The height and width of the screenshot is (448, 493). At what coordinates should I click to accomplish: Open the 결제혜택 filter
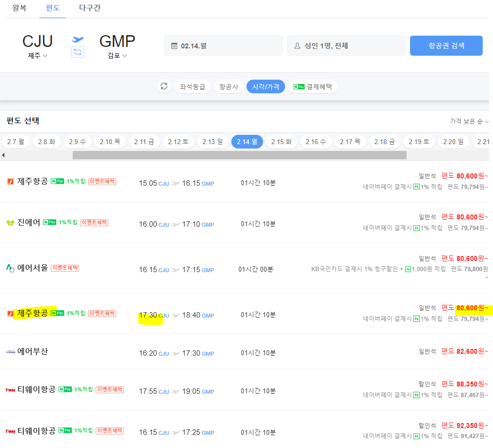[312, 87]
